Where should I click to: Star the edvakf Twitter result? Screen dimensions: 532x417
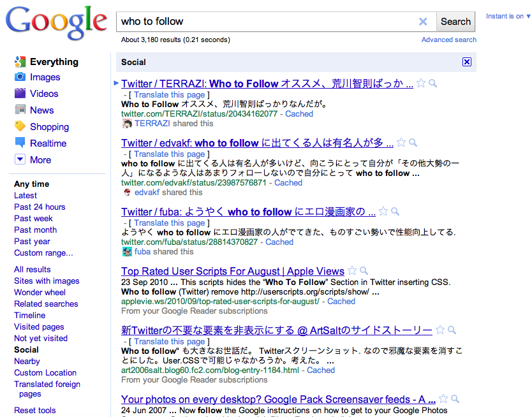point(401,143)
